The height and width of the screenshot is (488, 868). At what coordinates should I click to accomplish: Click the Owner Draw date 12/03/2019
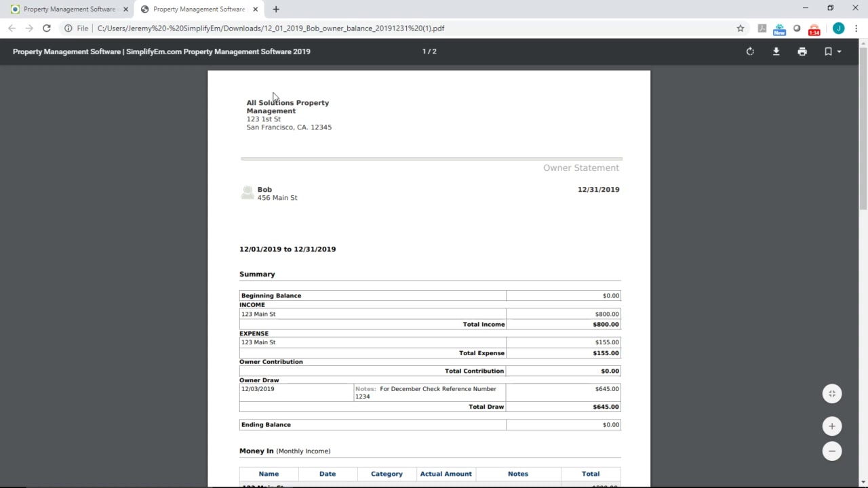(258, 389)
